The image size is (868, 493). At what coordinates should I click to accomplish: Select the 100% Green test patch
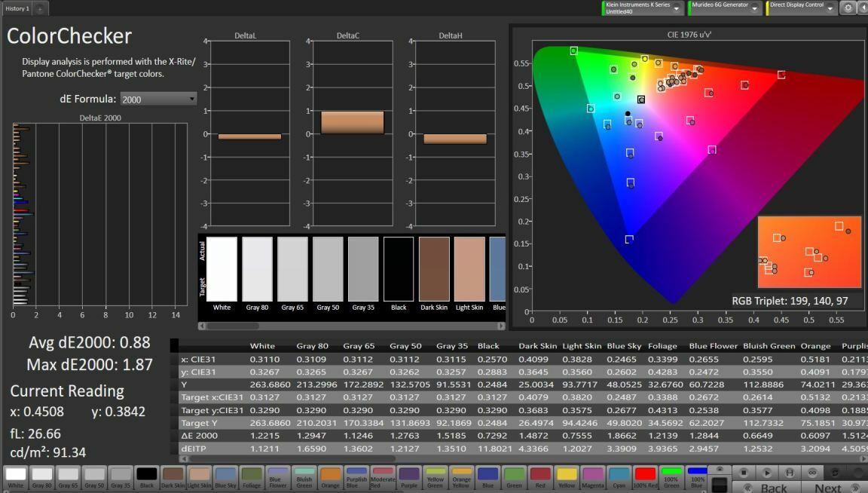coord(671,471)
